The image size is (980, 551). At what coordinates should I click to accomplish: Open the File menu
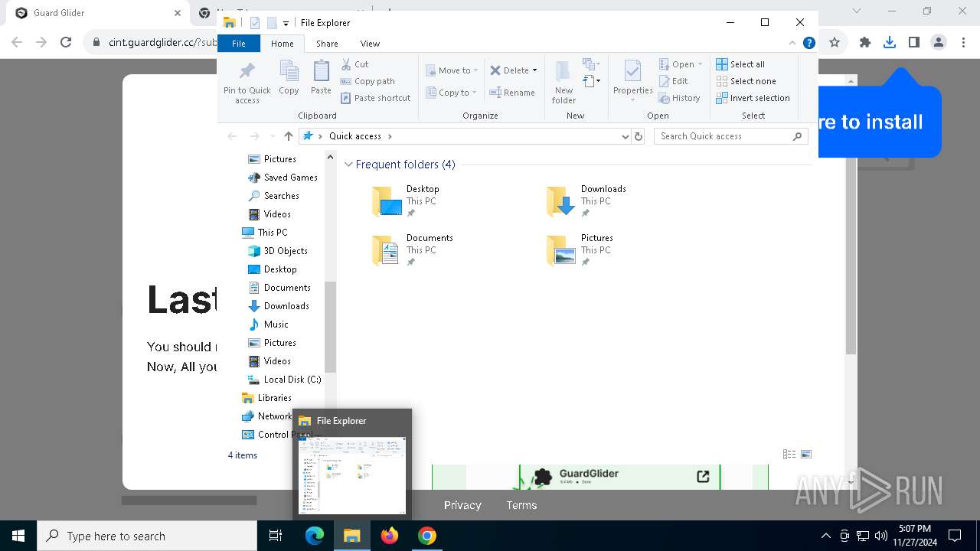(239, 44)
